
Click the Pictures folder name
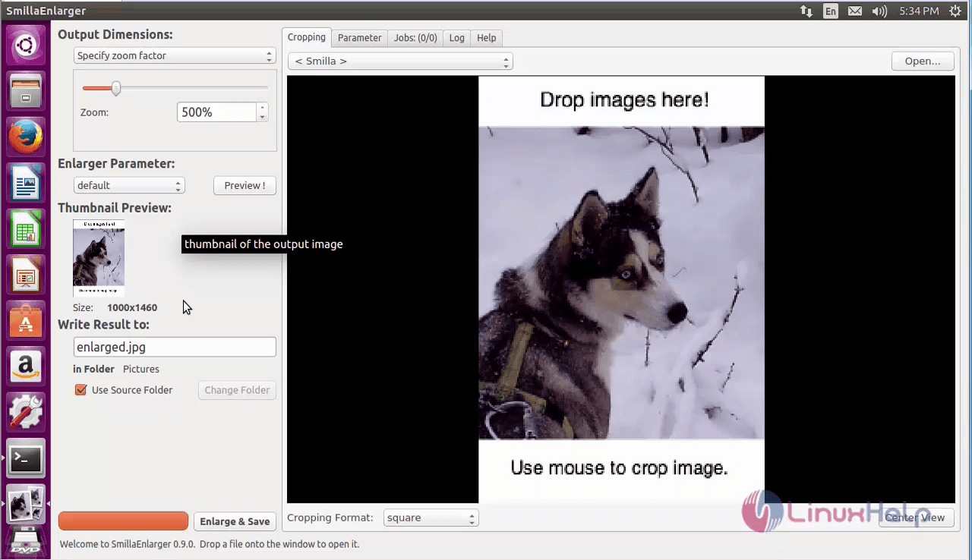(141, 369)
